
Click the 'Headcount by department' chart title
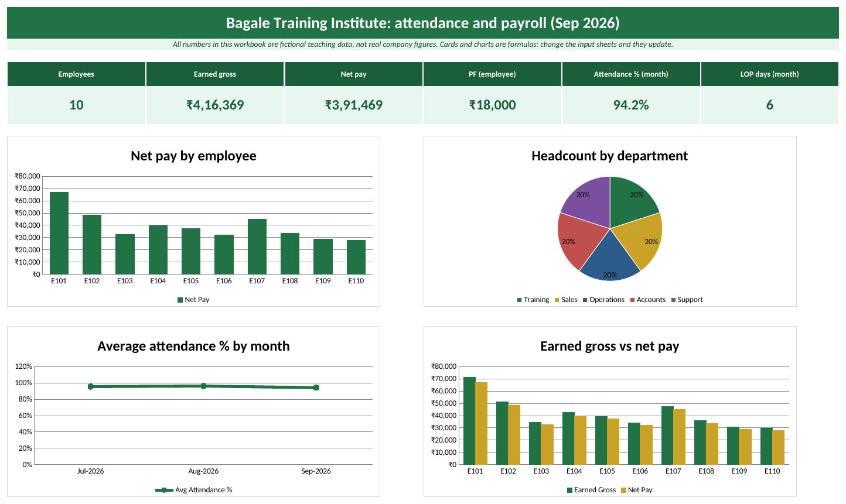[610, 156]
